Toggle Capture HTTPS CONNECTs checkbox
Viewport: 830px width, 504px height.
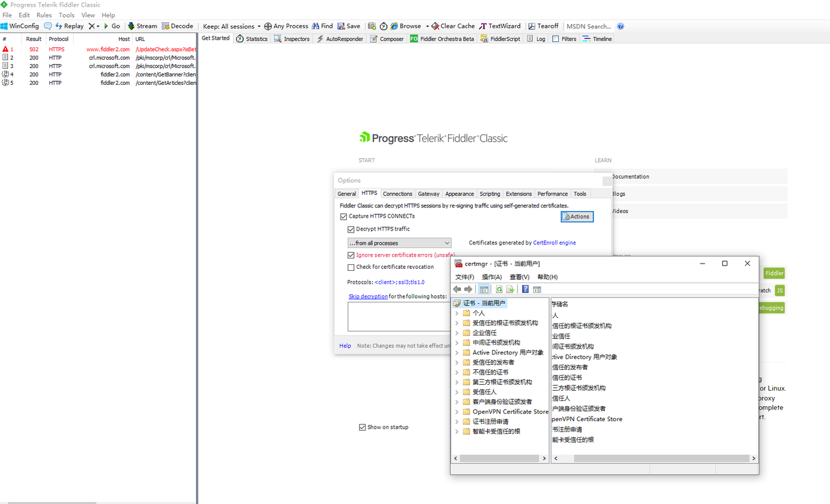(344, 216)
